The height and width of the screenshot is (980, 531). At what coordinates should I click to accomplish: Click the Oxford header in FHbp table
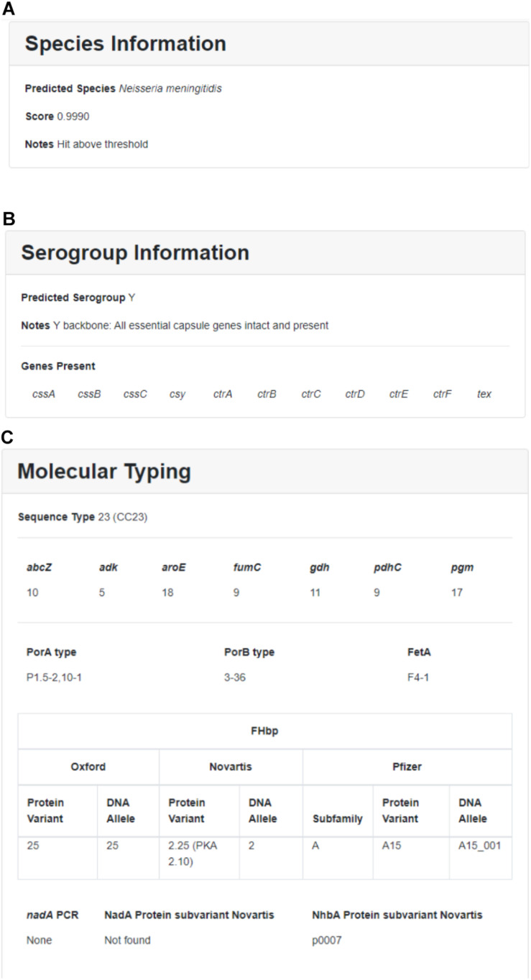coord(88,766)
